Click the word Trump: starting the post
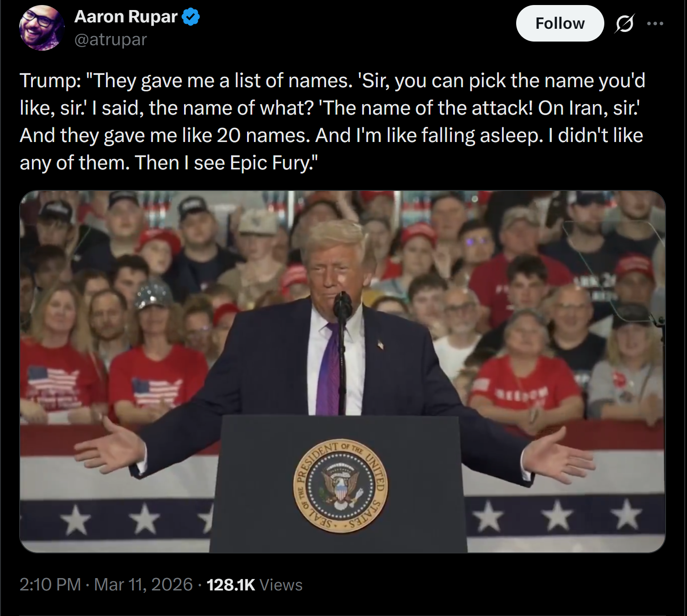The height and width of the screenshot is (616, 687). tap(50, 81)
